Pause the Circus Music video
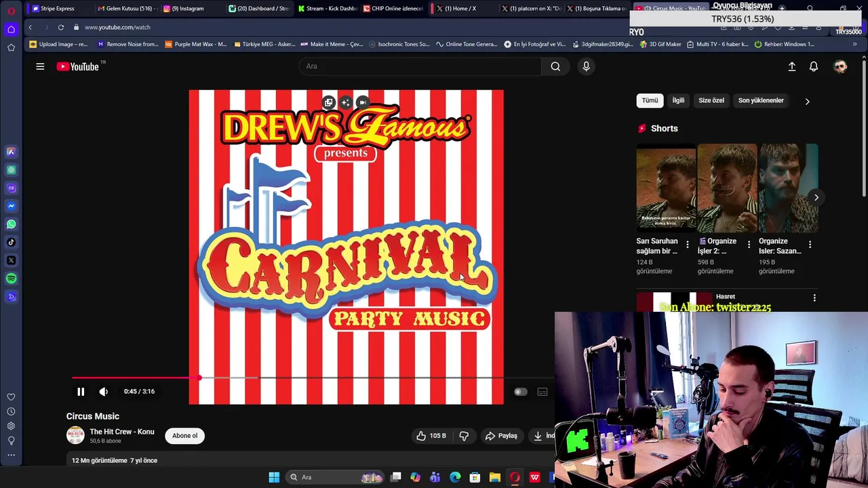This screenshot has height=488, width=868. coord(81,392)
